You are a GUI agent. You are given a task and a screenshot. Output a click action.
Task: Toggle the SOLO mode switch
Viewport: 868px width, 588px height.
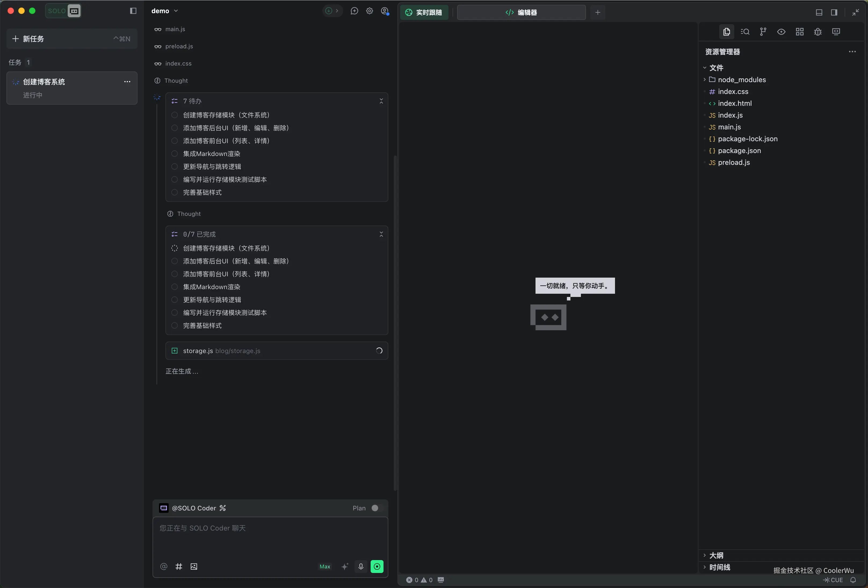click(63, 11)
